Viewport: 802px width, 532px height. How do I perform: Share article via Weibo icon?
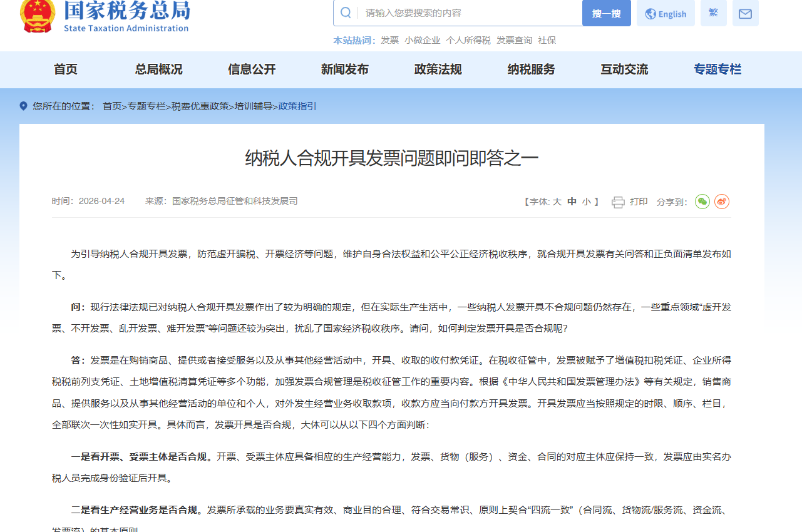(x=722, y=202)
